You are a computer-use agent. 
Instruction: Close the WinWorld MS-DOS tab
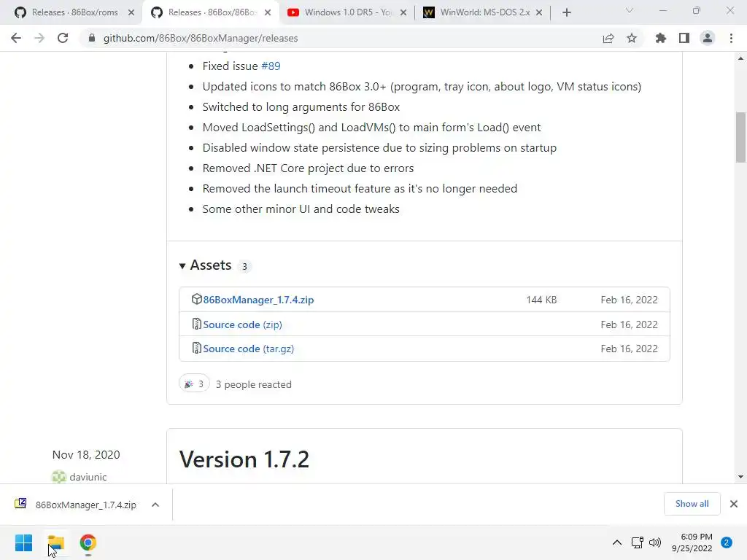(x=539, y=12)
